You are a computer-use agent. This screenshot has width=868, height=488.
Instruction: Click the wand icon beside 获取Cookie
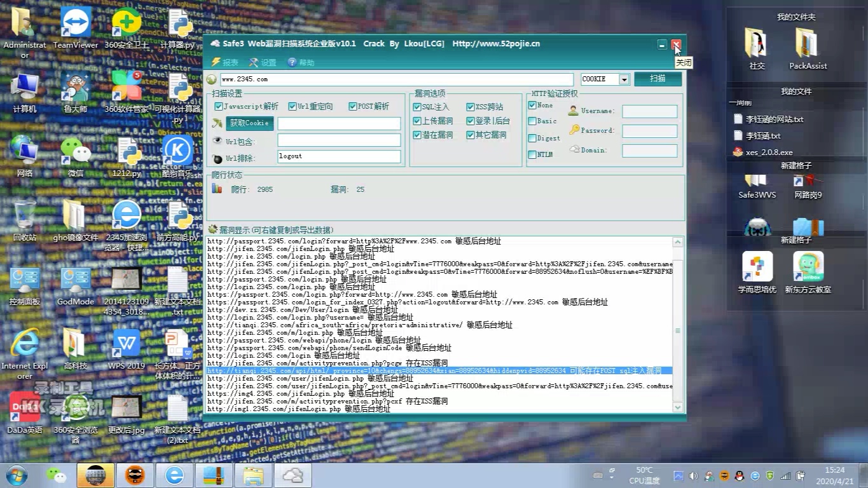[x=217, y=123]
